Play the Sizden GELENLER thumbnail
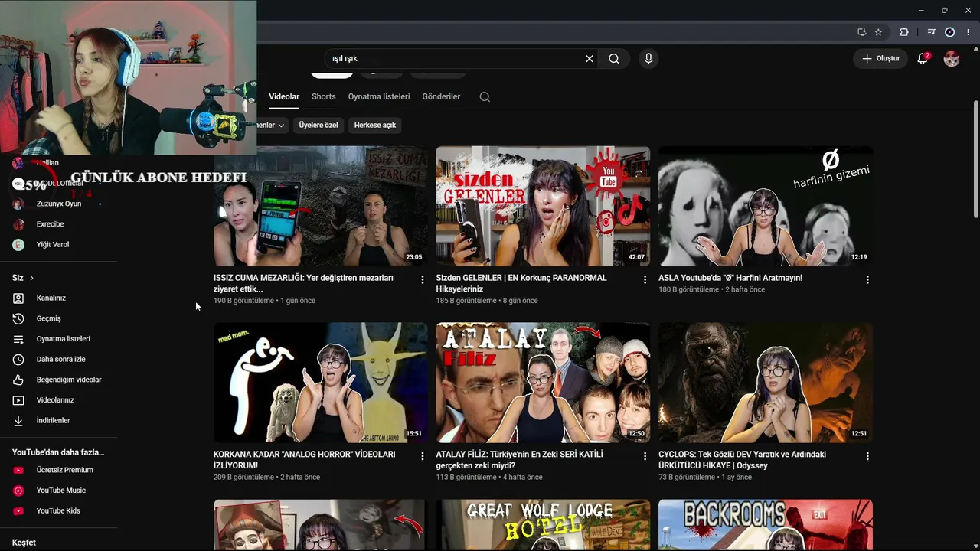Viewport: 980px width, 551px height. [x=543, y=206]
